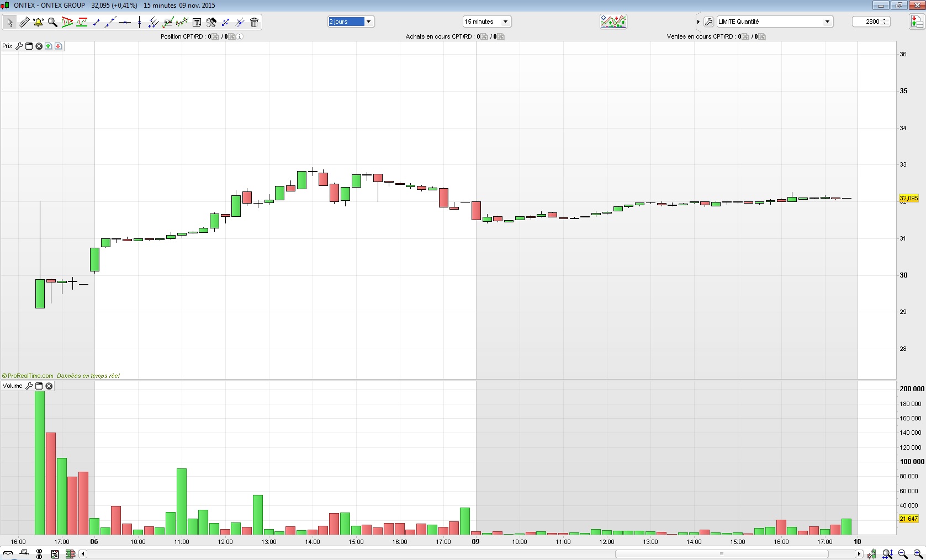The height and width of the screenshot is (560, 926).
Task: Expand the '15 minutes' timeframe dropdown
Action: click(487, 22)
